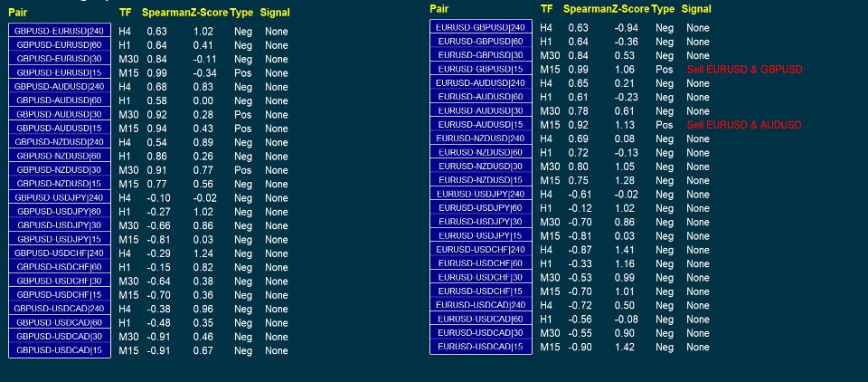Click the red 'Sell EURUSD & AUDUSD' signal

tap(744, 125)
